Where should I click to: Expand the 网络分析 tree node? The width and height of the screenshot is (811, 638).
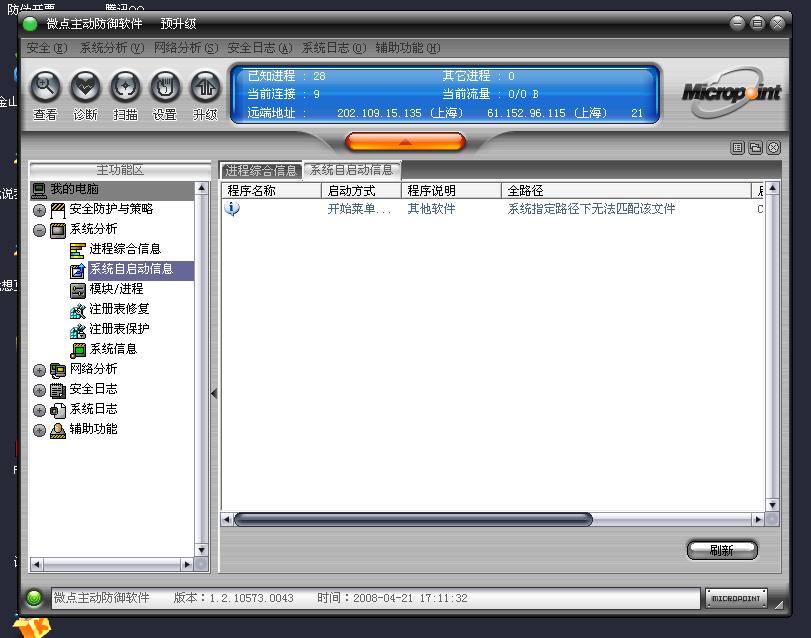click(x=39, y=370)
